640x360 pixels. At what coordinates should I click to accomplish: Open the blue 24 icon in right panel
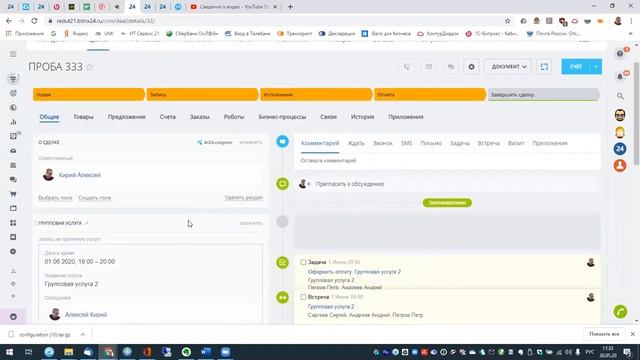(620, 149)
